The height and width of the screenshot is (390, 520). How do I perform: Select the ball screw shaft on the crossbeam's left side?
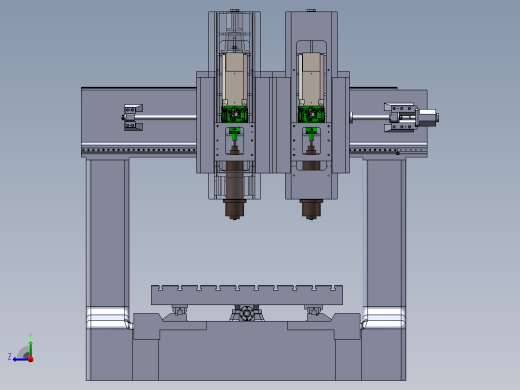click(x=166, y=117)
